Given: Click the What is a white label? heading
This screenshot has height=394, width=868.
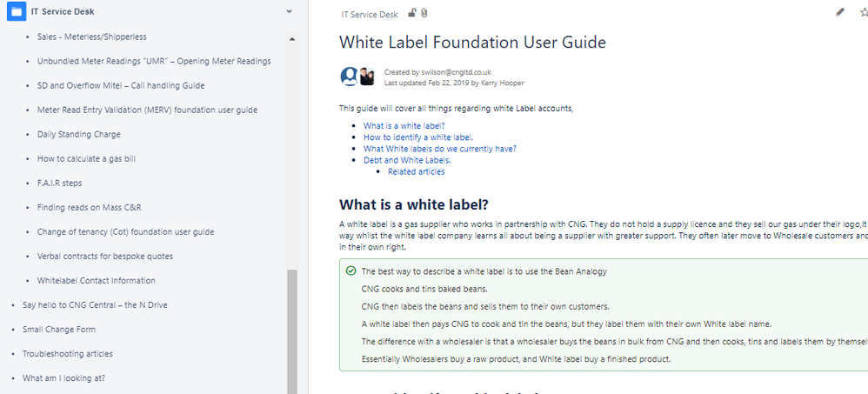Looking at the screenshot, I should tap(413, 204).
